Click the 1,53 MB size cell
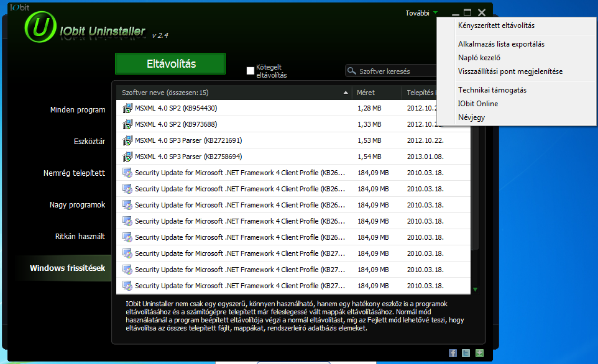 (x=369, y=140)
